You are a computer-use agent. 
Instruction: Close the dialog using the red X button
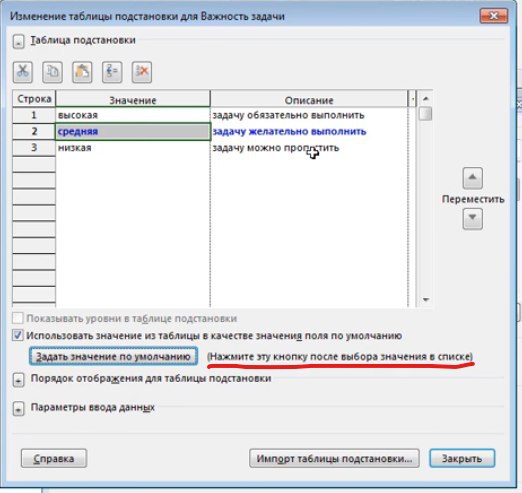pos(494,16)
